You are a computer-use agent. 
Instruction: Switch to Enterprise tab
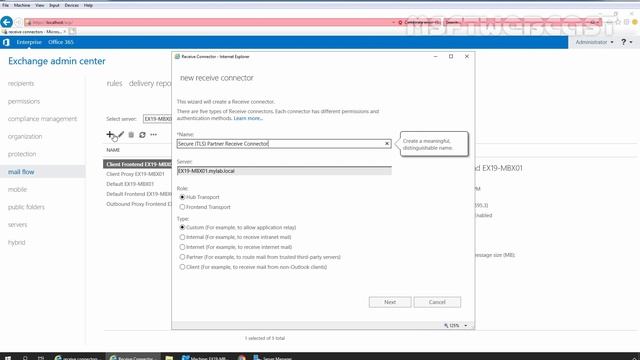(29, 42)
